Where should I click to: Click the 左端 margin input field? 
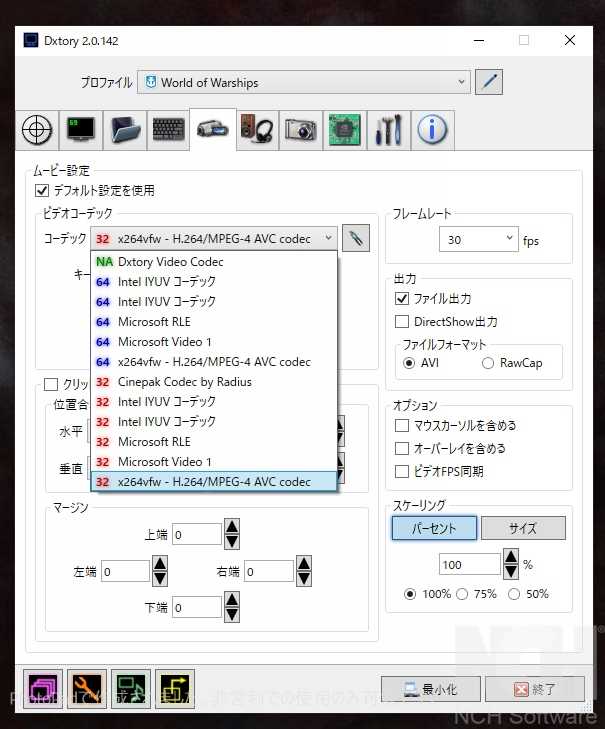coord(126,571)
